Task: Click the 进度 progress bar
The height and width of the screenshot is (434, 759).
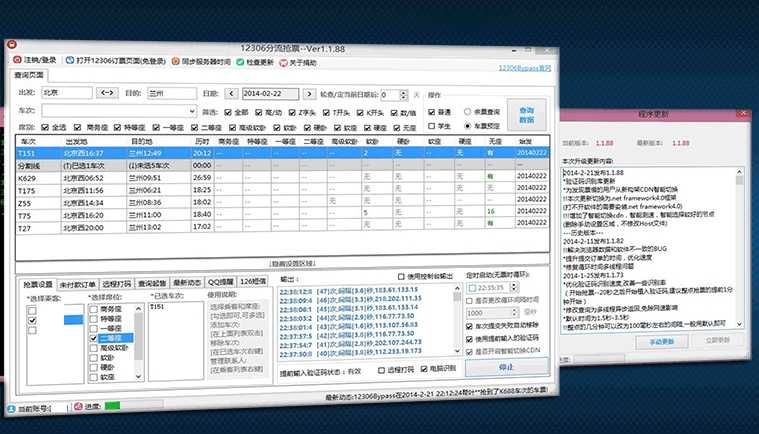Action: pos(134,405)
